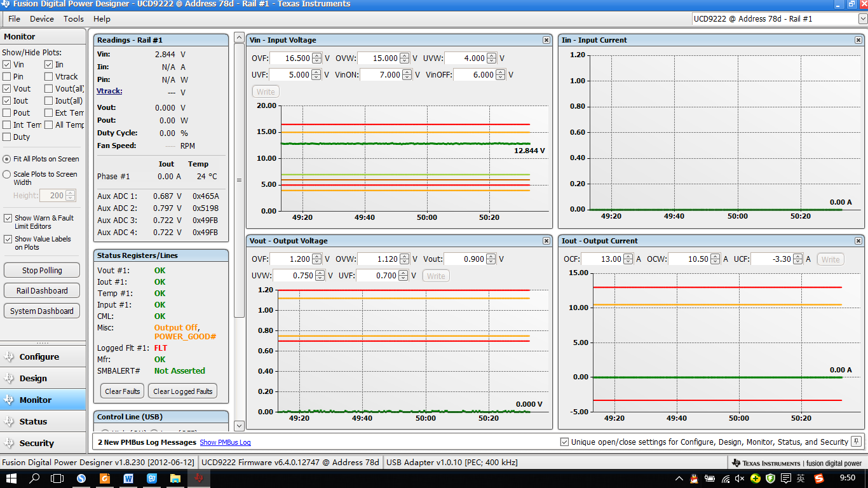The width and height of the screenshot is (868, 488).
Task: Enable the Duty plot checkbox
Action: click(x=6, y=137)
